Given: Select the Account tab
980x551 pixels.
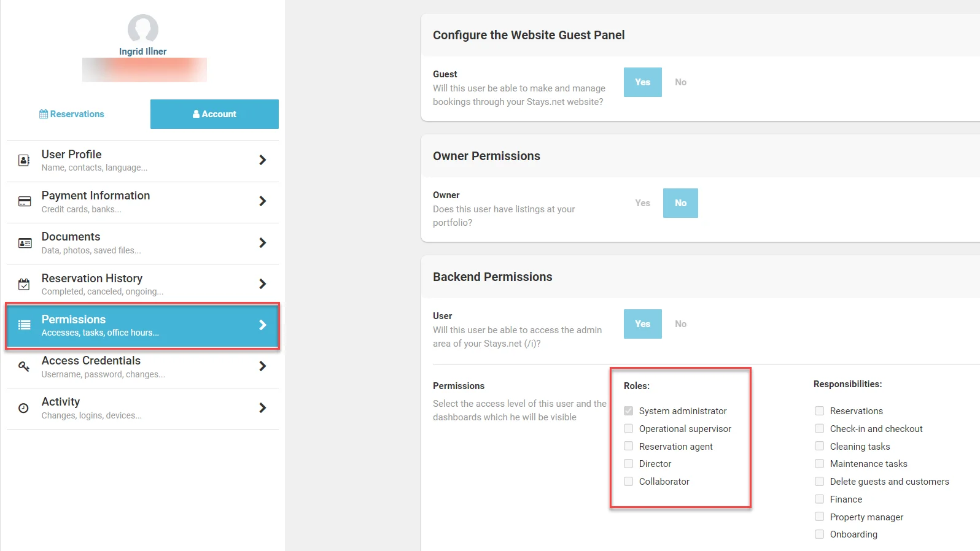Looking at the screenshot, I should (214, 114).
